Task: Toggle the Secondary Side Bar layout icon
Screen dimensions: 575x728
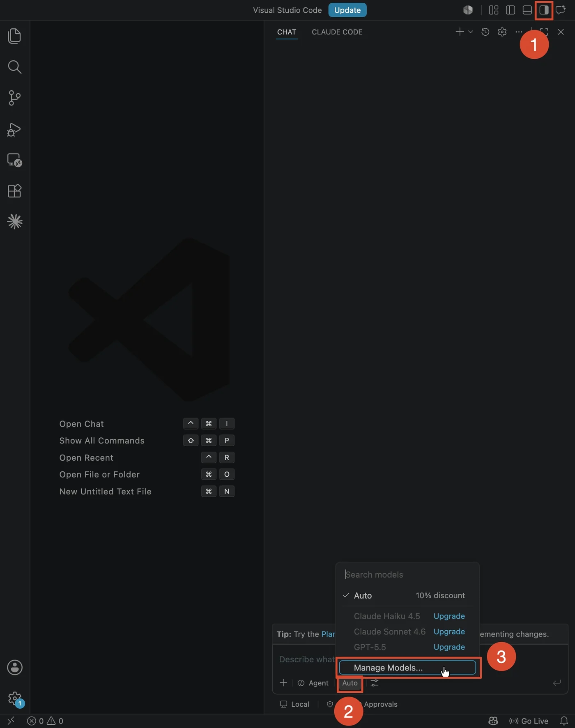Action: tap(544, 10)
